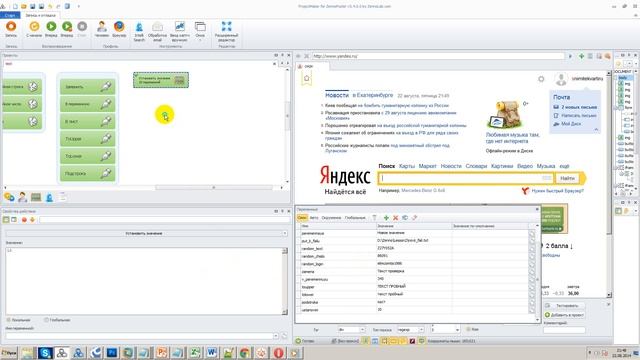Click the Yandex Найти button
Viewport: 640px width, 360px height.
coord(567,178)
